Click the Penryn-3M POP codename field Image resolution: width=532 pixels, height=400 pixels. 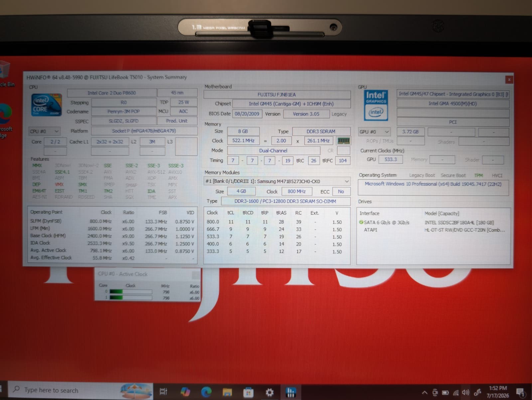(124, 112)
